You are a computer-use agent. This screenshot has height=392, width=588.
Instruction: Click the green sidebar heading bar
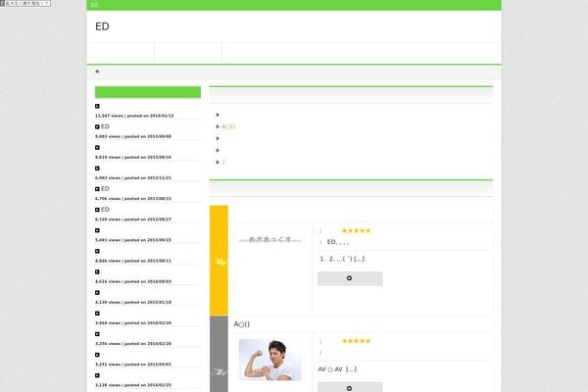coord(148,92)
